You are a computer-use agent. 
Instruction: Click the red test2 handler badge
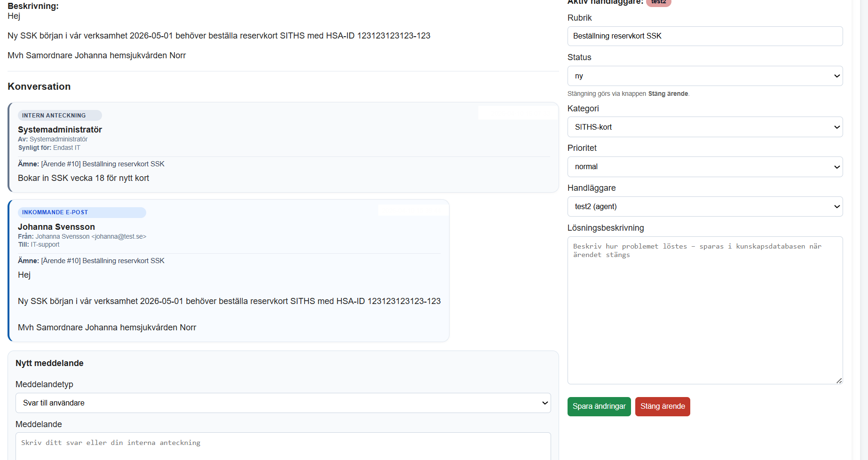click(x=658, y=2)
